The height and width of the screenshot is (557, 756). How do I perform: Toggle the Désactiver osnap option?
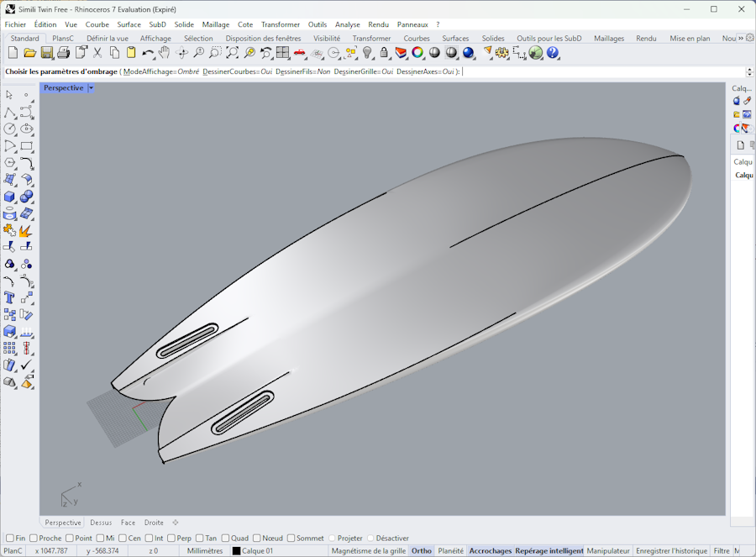pyautogui.click(x=370, y=539)
